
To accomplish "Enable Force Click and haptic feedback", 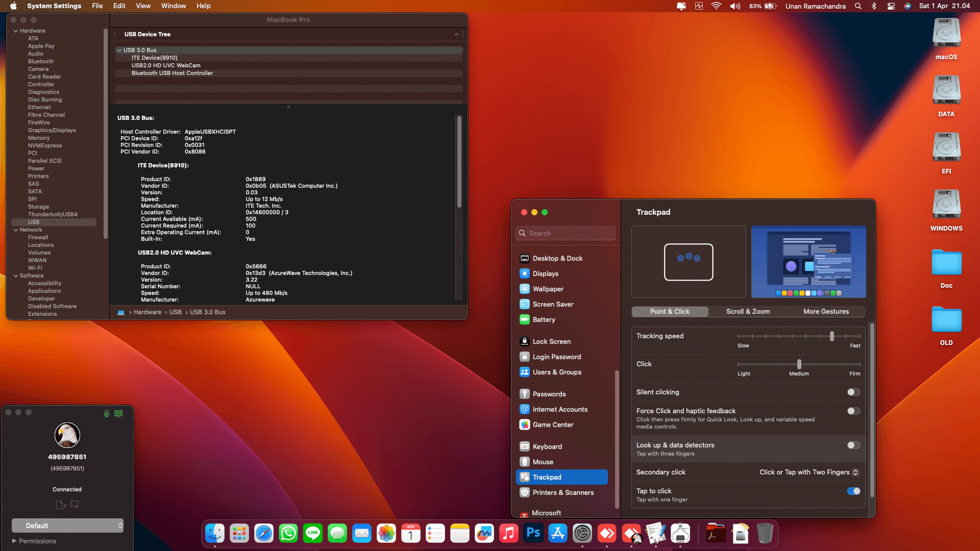I will (853, 411).
